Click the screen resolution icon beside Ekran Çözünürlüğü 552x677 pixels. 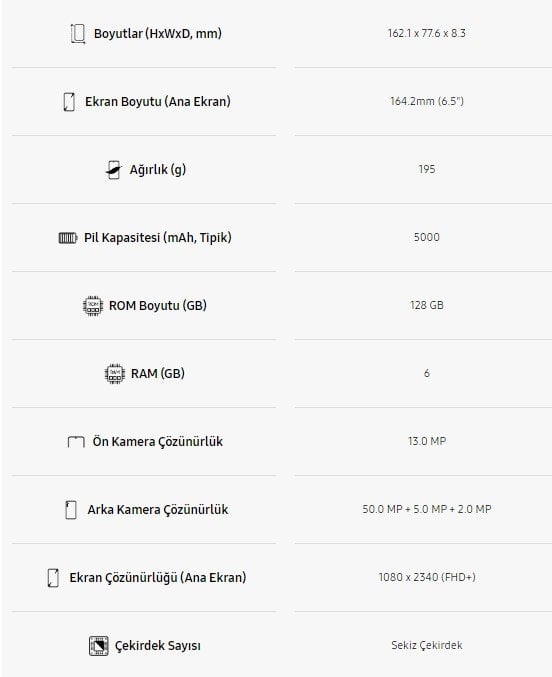(x=53, y=578)
